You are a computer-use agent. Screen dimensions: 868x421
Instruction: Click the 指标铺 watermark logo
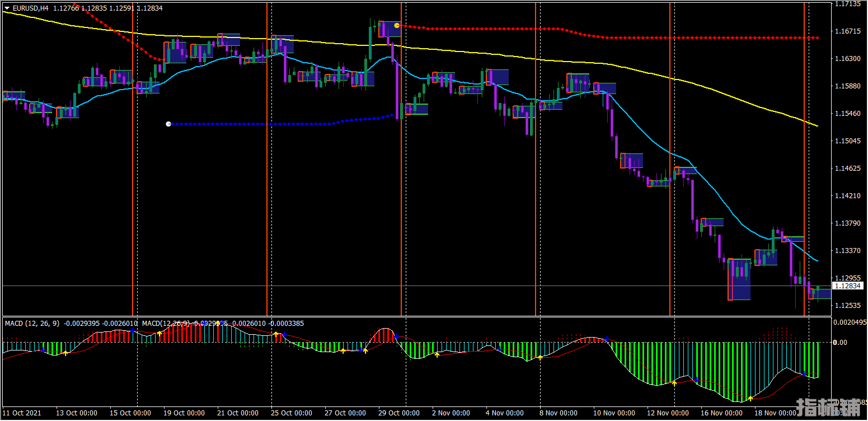point(827,408)
